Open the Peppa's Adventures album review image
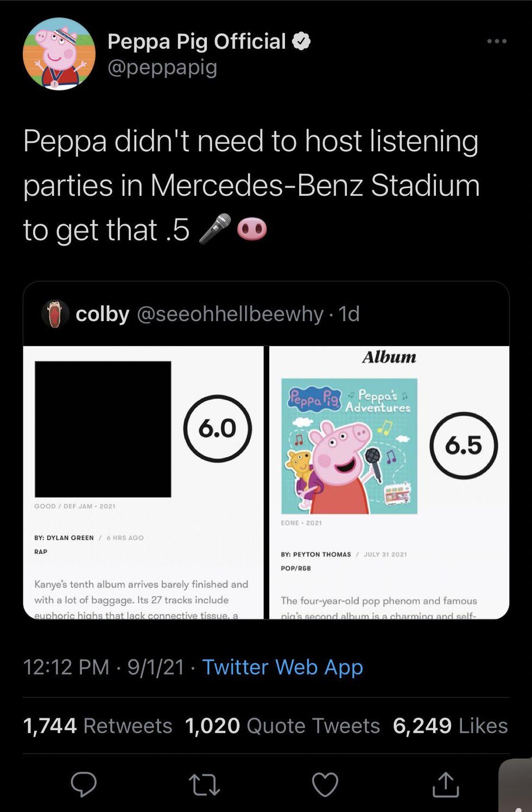532x812 pixels. point(389,482)
